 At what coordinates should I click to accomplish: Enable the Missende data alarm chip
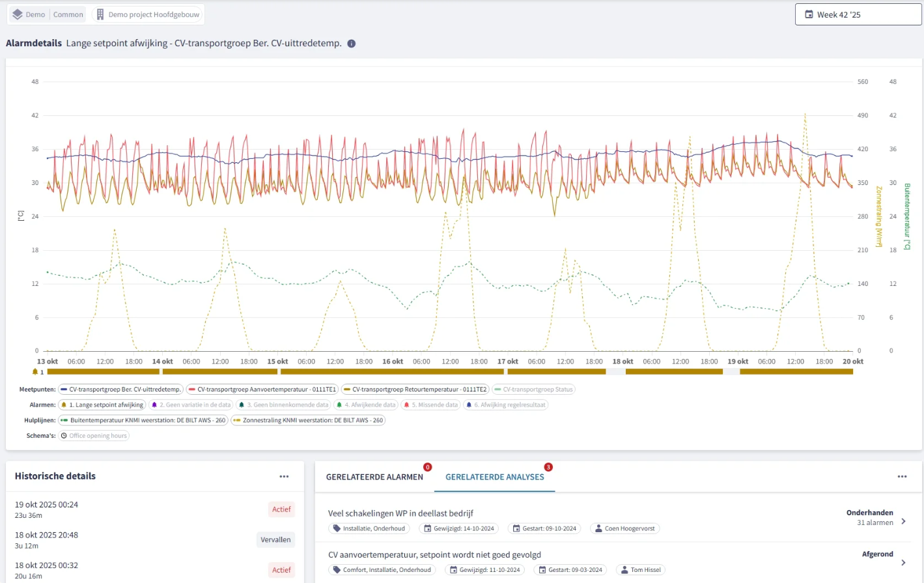click(x=430, y=405)
